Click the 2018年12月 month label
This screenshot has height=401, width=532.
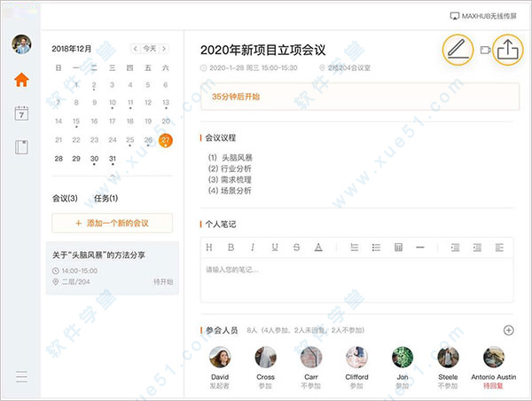[72, 49]
